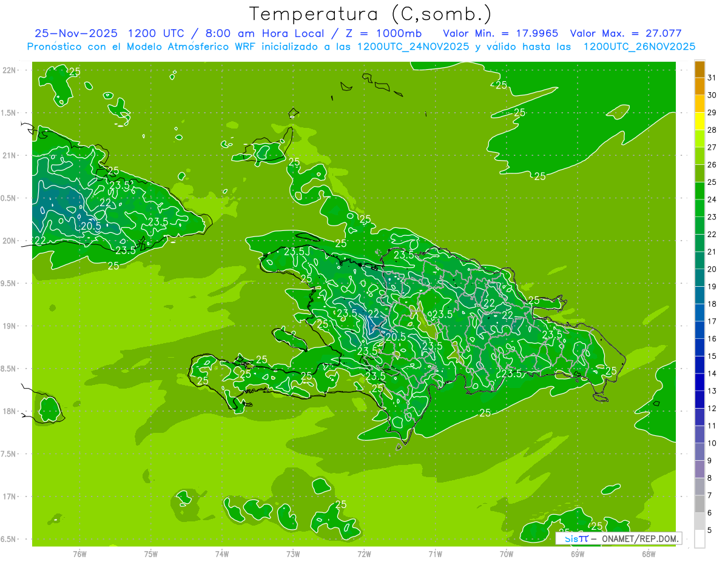
Task: Click the '1200 UTC' time text in the header
Action: pos(157,33)
